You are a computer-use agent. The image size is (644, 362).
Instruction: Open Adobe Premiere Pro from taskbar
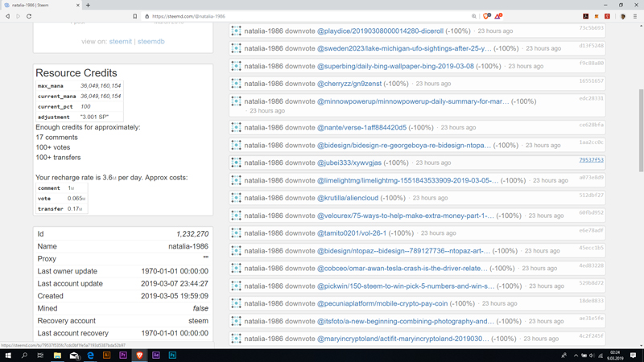[123, 355]
